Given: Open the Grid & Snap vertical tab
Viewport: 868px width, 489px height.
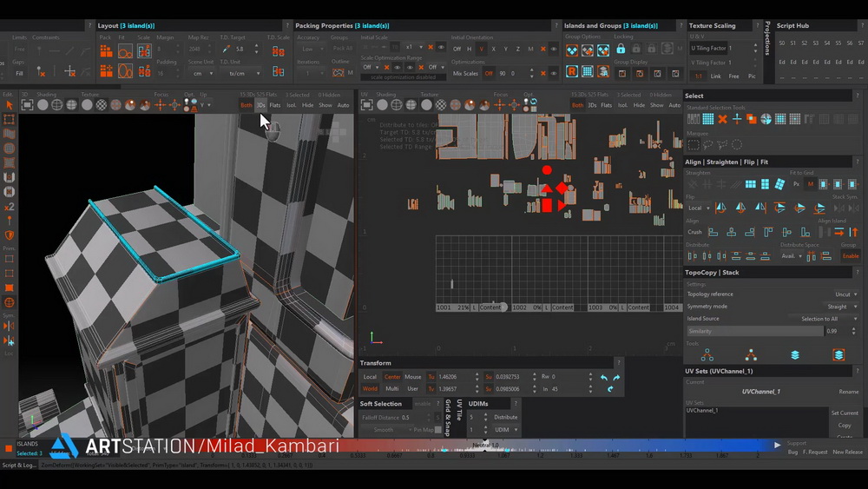Looking at the screenshot, I should [448, 418].
